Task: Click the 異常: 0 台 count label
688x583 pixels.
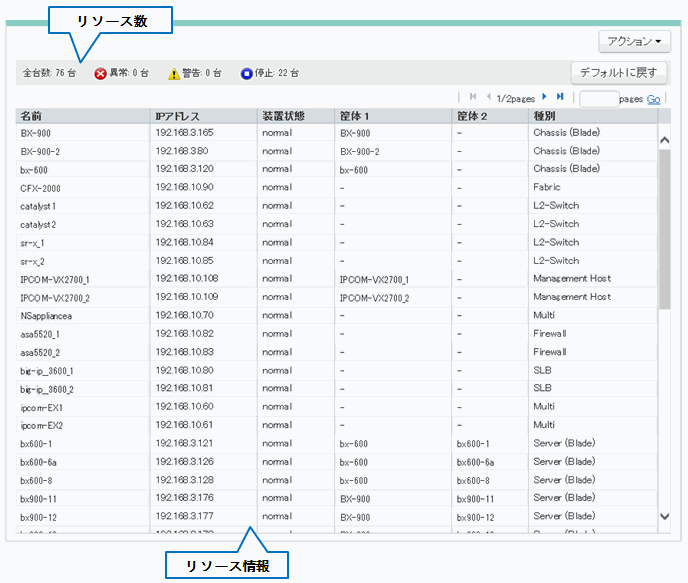Action: (129, 73)
